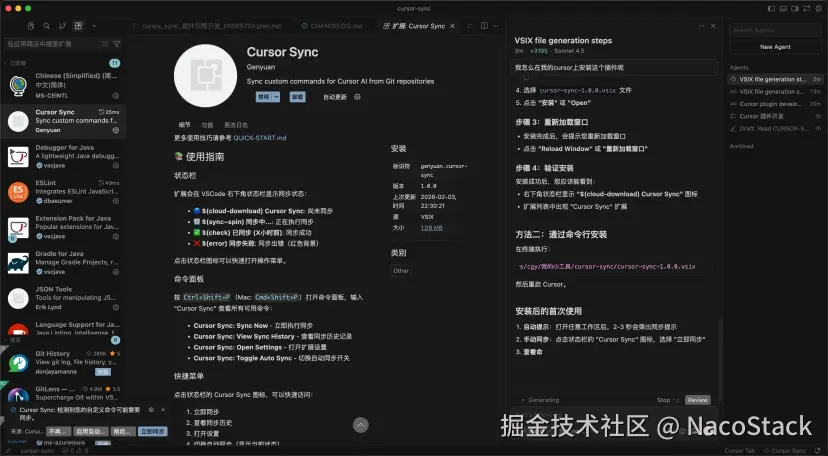Click the Uninstall extension button
The width and height of the screenshot is (828, 456).
297,97
